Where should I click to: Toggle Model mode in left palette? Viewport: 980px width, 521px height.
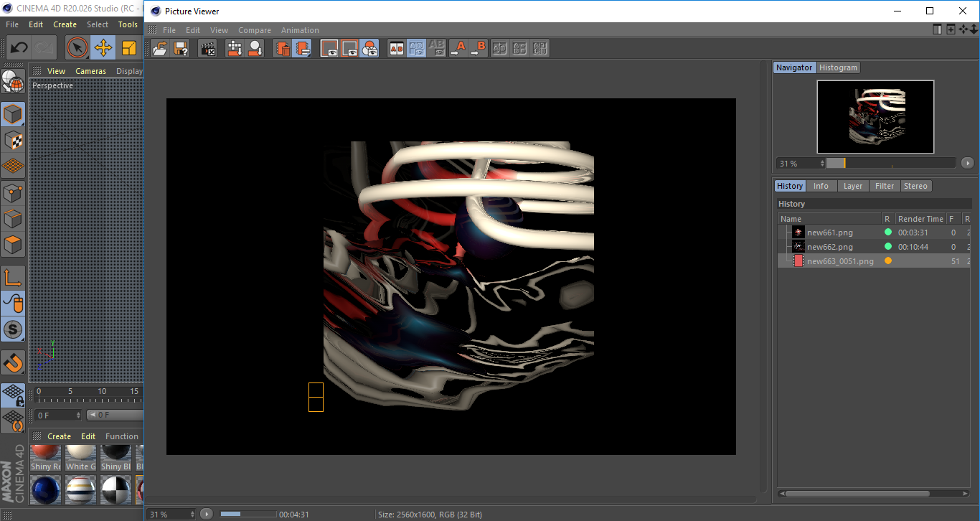(13, 114)
